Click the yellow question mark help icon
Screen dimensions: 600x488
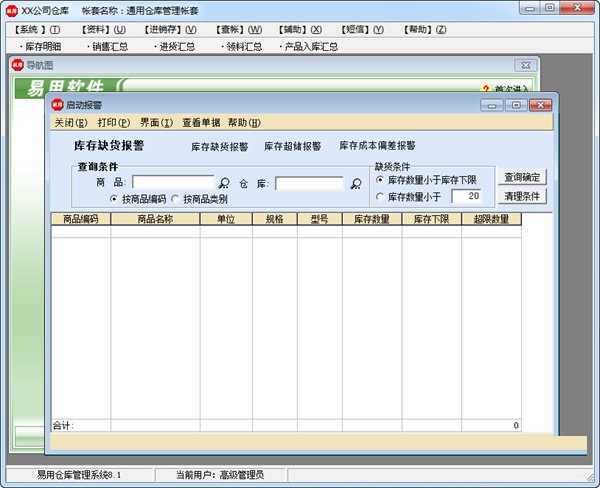click(x=486, y=89)
